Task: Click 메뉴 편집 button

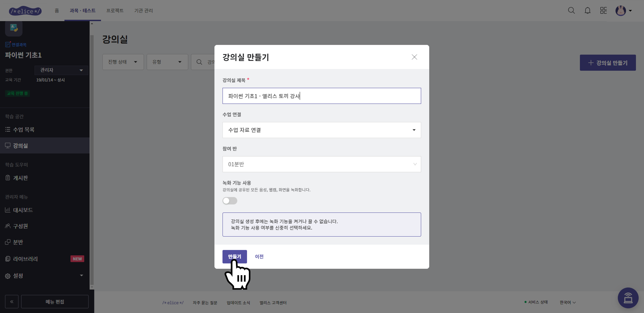Action: 55,301
